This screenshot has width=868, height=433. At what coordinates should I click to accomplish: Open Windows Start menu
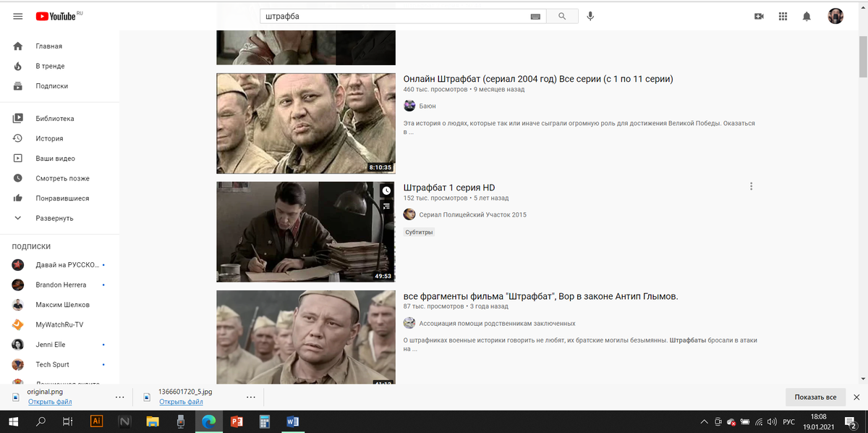pos(14,421)
